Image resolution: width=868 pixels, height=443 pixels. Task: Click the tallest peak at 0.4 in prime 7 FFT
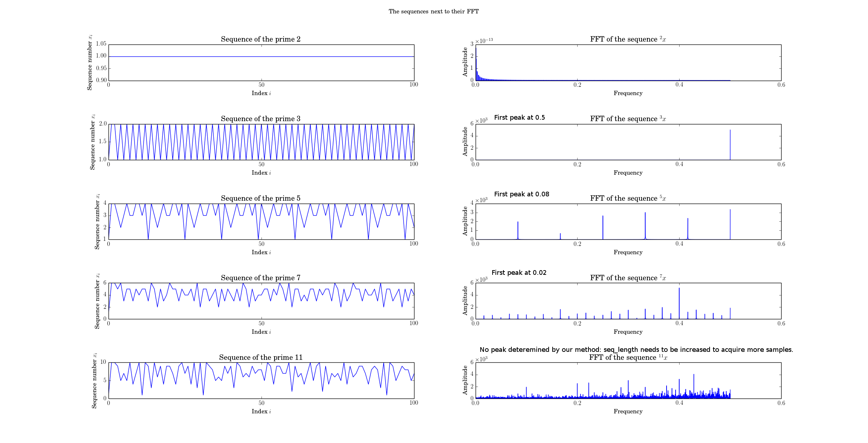point(679,303)
